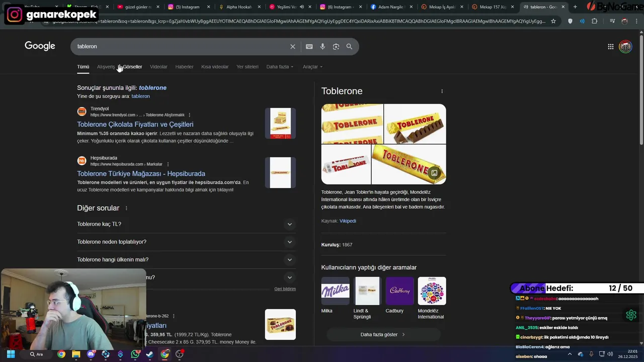Click the magnifier search submit icon
The height and width of the screenshot is (362, 644).
point(349,46)
